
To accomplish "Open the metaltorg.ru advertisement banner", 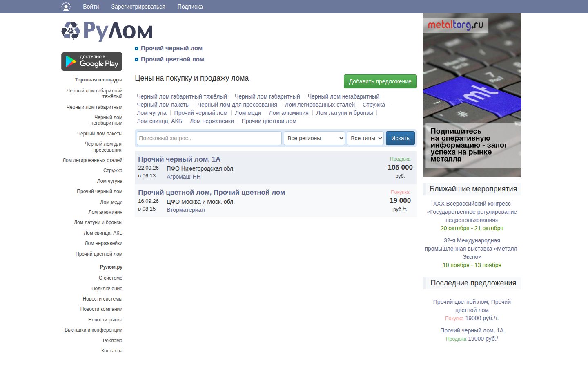I will pyautogui.click(x=472, y=95).
